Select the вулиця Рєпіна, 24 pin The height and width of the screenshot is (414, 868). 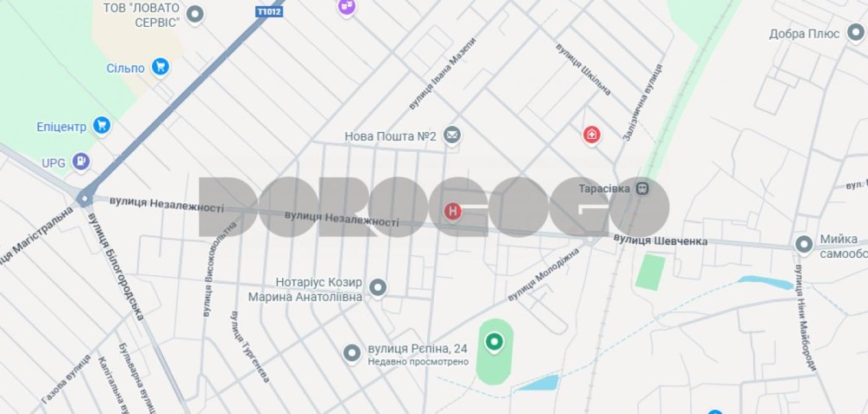pos(352,353)
